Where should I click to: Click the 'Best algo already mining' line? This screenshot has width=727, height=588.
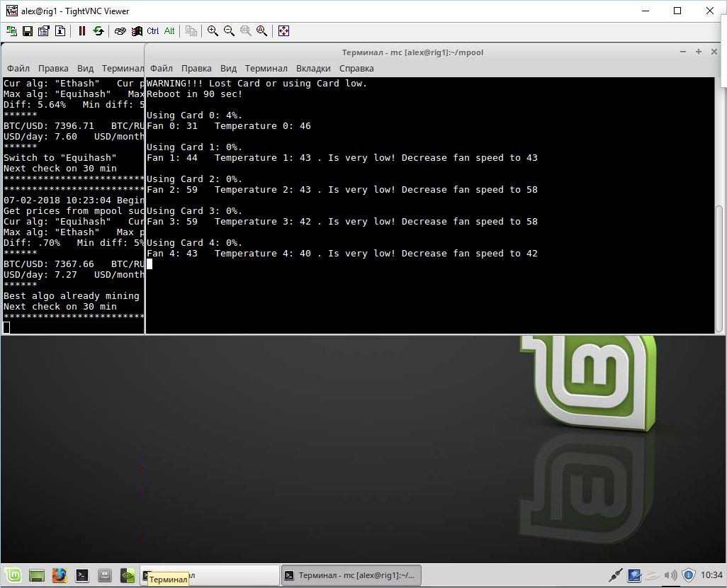tap(72, 296)
